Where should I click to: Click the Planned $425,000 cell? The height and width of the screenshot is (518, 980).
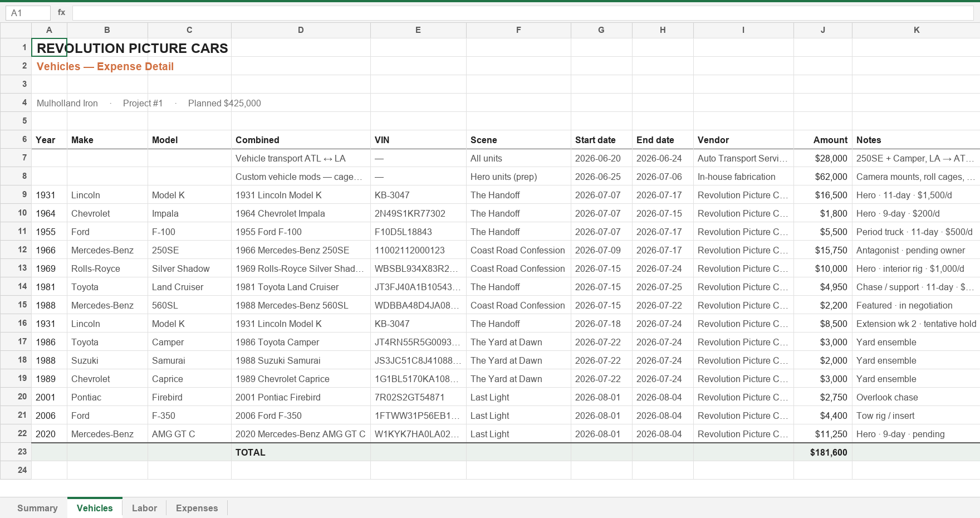[224, 103]
